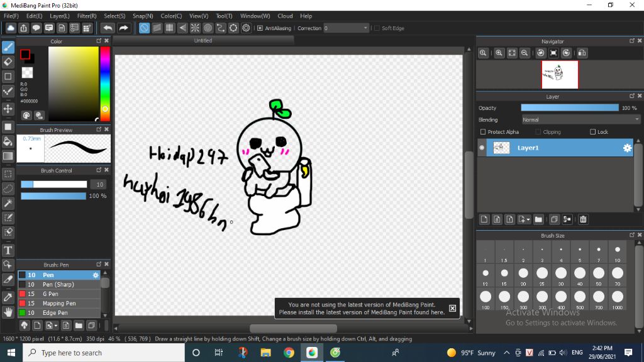Delete the layer with the trash icon
Screen dimensions: 644x362
[583, 219]
